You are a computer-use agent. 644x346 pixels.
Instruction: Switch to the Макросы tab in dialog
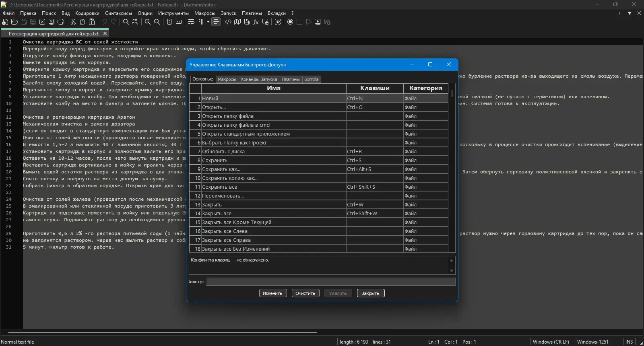click(227, 79)
